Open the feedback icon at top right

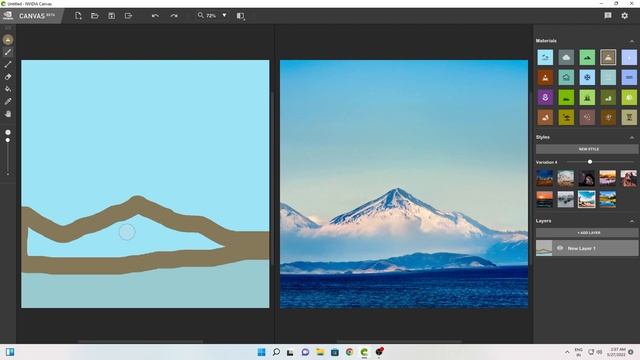click(608, 16)
